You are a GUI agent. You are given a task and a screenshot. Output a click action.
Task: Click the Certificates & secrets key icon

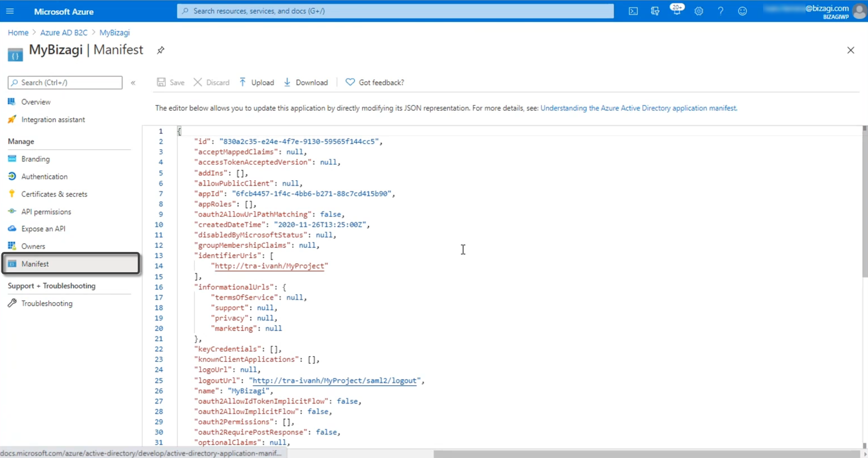pos(12,194)
